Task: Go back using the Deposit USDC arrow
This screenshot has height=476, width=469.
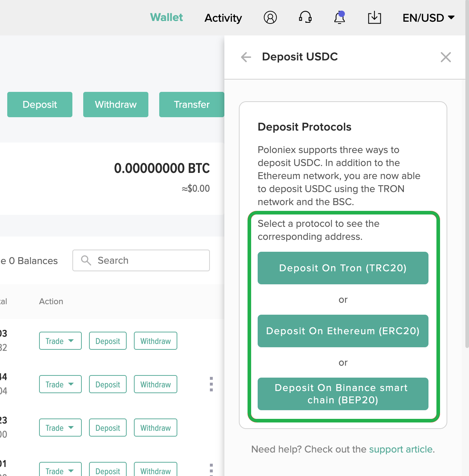Action: click(246, 57)
